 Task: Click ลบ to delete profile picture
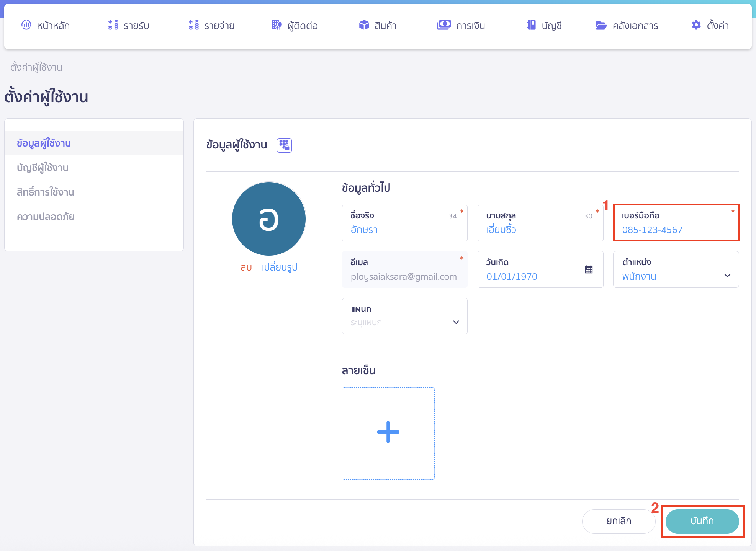pyautogui.click(x=246, y=267)
